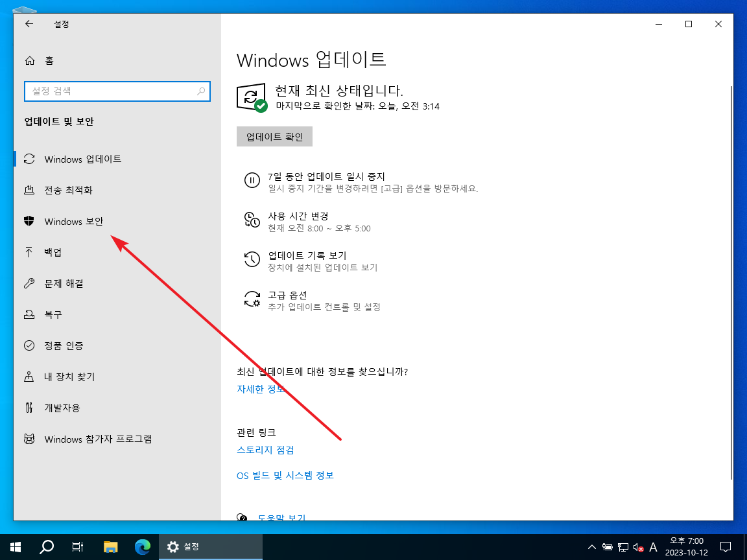Click the muted volume tray icon
This screenshot has width=747, height=560.
[638, 547]
